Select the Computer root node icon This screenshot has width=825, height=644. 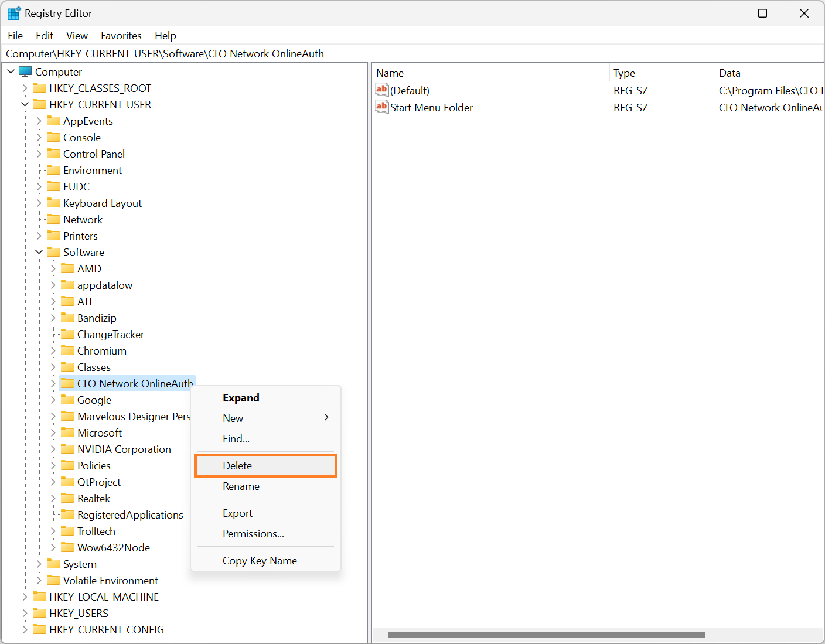click(x=25, y=71)
